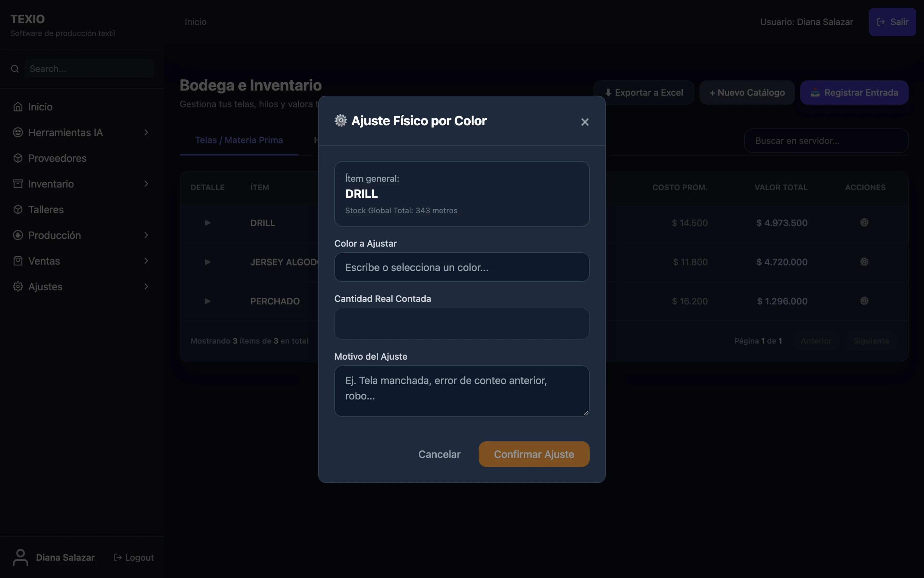Focus the Cantidad Real Contada field

pyautogui.click(x=462, y=323)
